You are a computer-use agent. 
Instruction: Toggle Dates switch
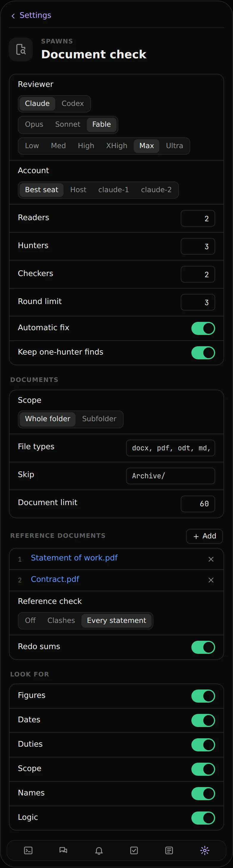point(203,720)
